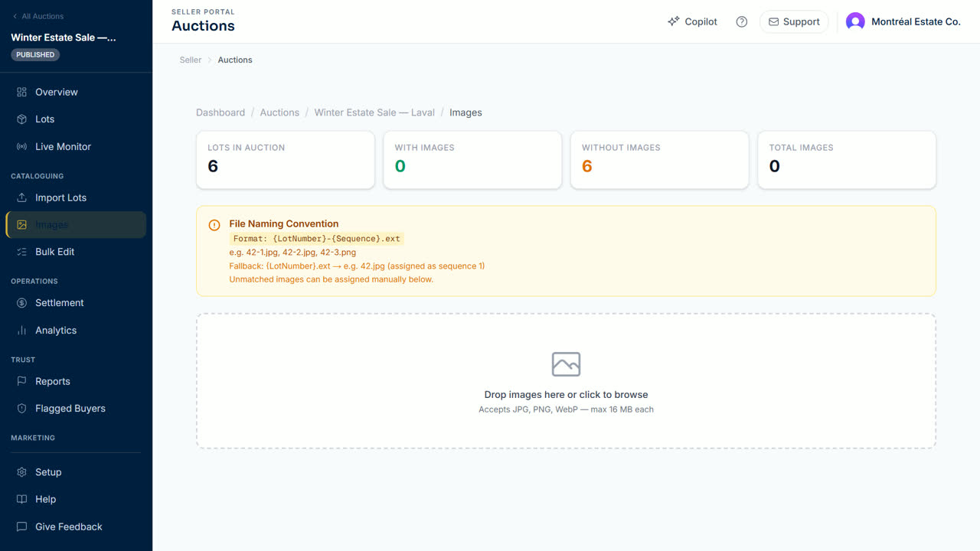Open the Live Monitor menu item
Viewport: 980px width, 551px height.
click(x=76, y=147)
